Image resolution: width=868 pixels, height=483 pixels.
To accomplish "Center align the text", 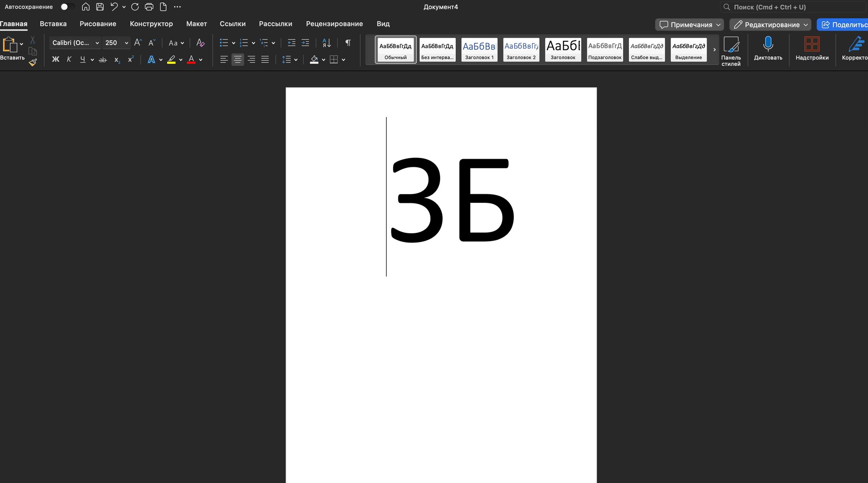I will tap(238, 59).
